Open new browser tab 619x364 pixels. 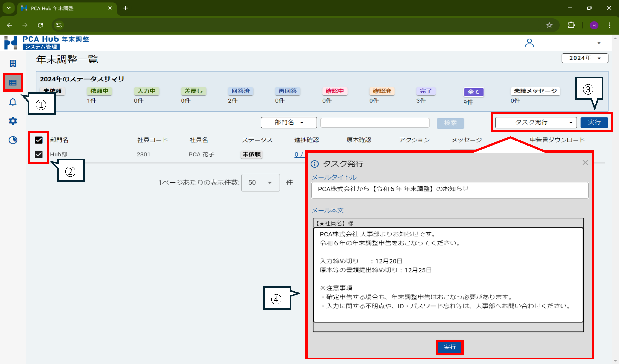pyautogui.click(x=126, y=8)
